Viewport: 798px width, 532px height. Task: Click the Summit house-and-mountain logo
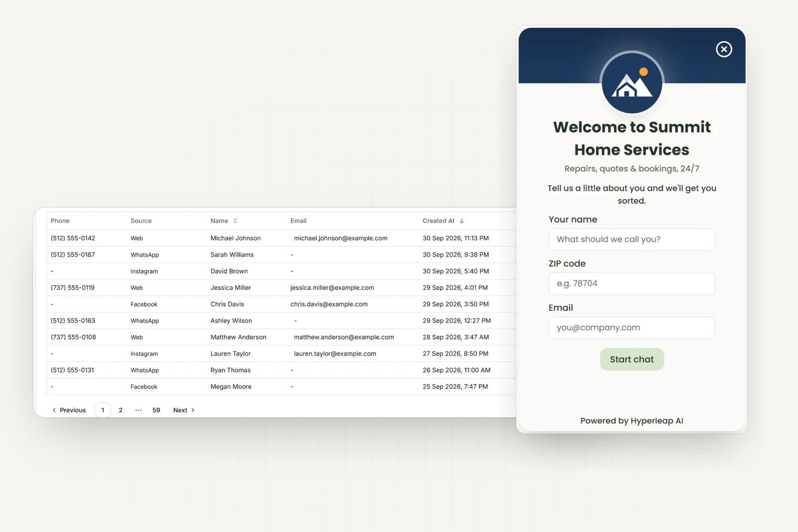point(632,83)
